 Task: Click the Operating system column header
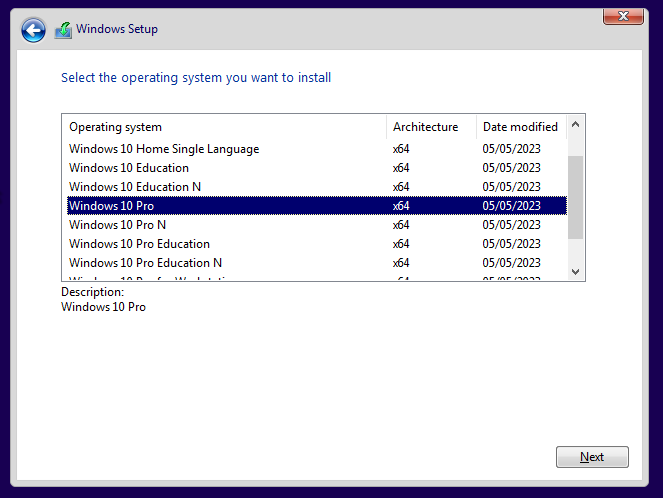(x=225, y=127)
